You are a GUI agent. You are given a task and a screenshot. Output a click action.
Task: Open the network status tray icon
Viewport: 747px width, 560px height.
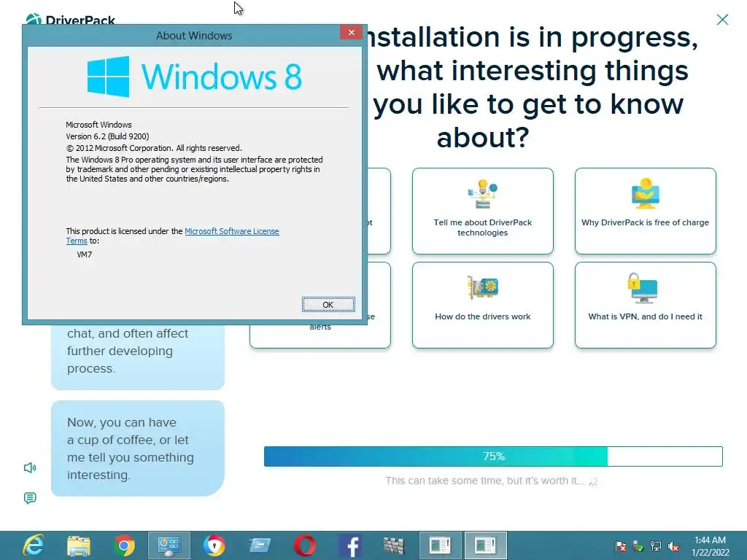coord(656,546)
